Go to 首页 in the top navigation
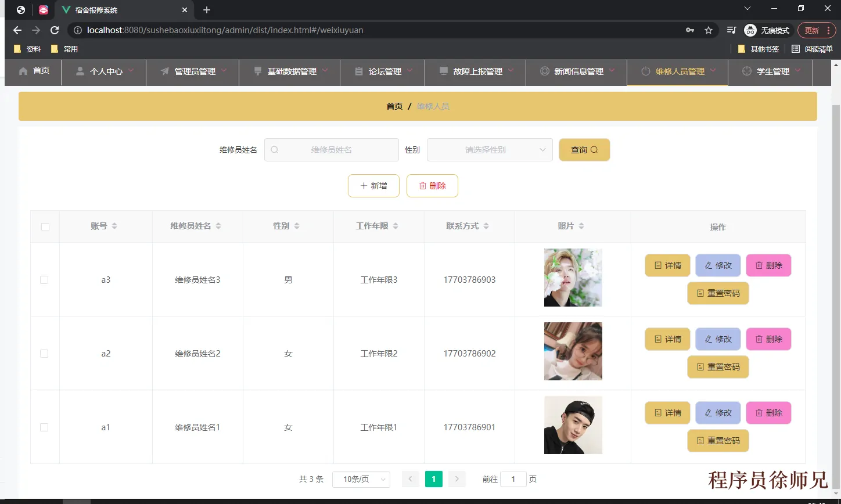841x504 pixels. tap(34, 71)
